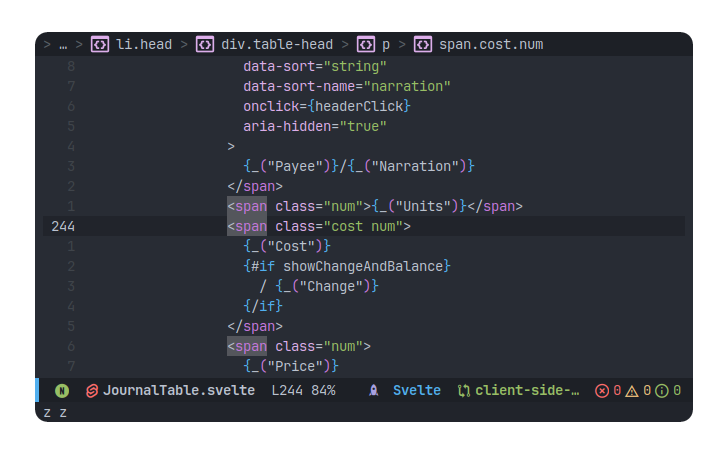This screenshot has width=728, height=460.
Task: Click the Svelte language label
Action: pos(416,391)
